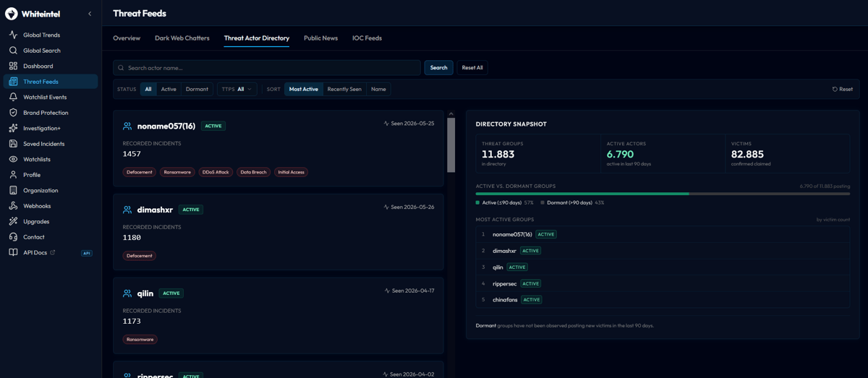The height and width of the screenshot is (378, 868).
Task: Click gray Dormant legend swatch
Action: pos(542,203)
